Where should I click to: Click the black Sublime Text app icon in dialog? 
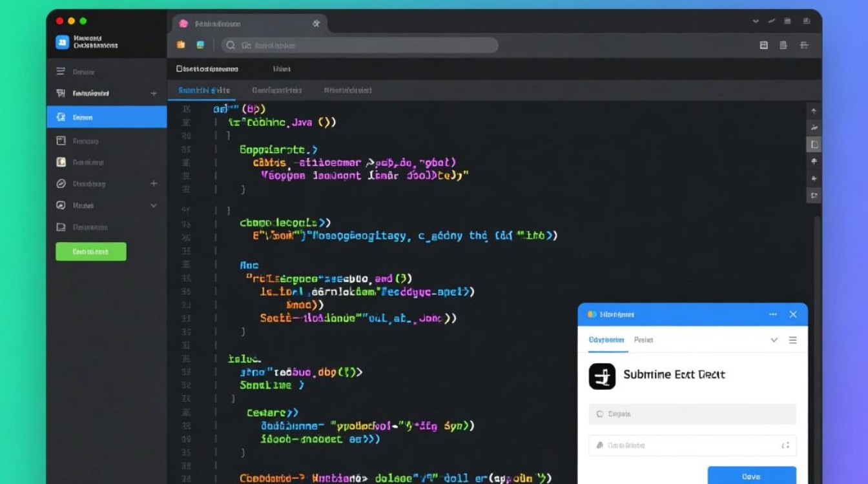tap(602, 376)
